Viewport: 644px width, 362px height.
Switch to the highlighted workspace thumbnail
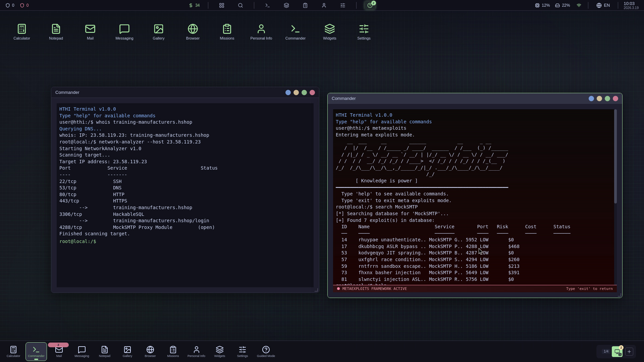tap(617, 352)
